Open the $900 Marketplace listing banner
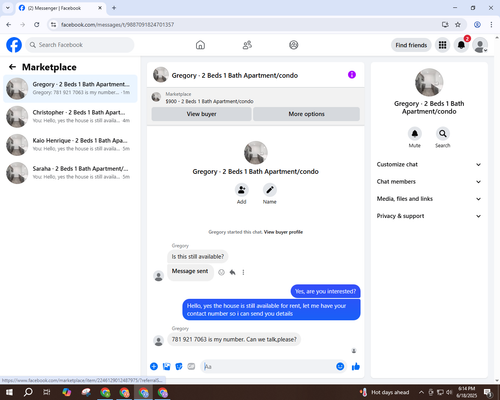The width and height of the screenshot is (500, 400). [x=255, y=98]
